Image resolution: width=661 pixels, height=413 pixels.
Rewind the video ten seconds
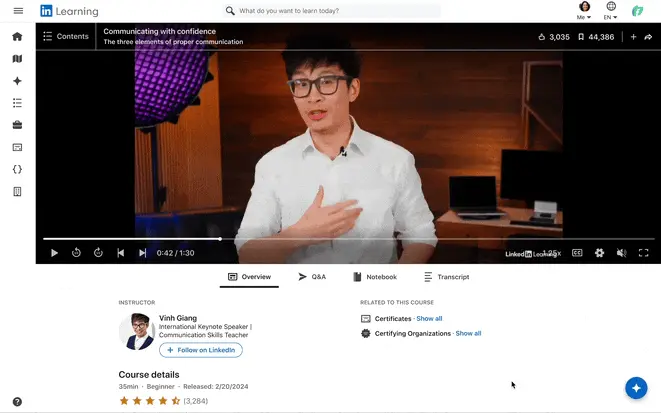pos(76,252)
